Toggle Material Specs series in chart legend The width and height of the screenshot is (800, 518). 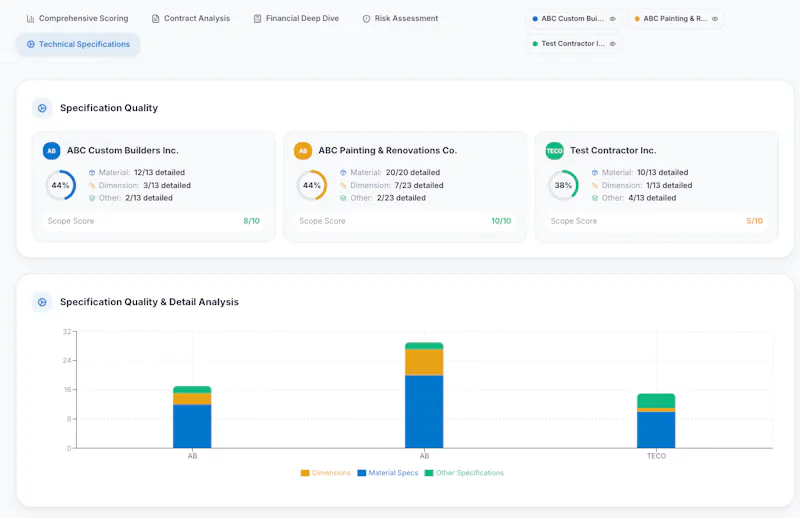pos(388,473)
